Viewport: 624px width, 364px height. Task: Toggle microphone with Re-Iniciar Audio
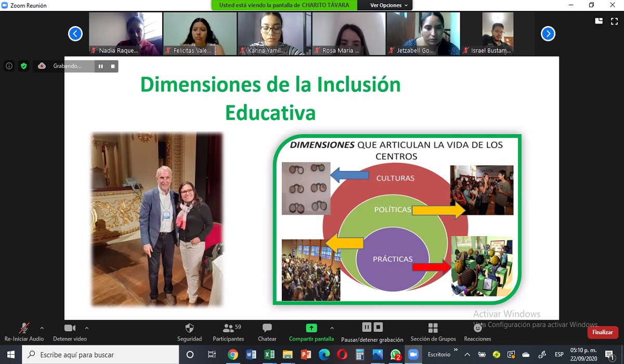click(24, 332)
